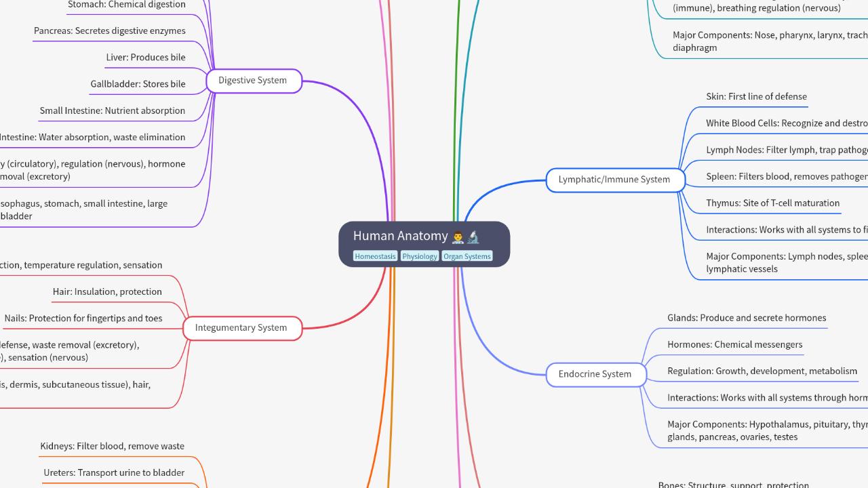Select the Human Anatomy central node
Viewport: 868px width, 488px height.
[424, 244]
